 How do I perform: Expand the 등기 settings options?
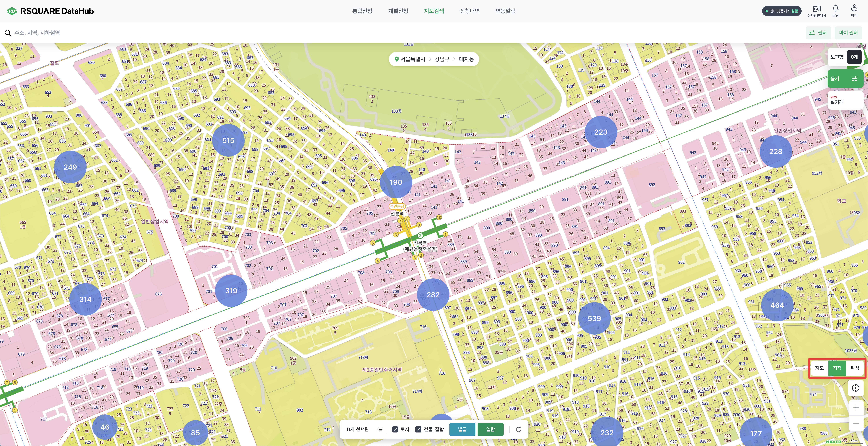pos(854,78)
